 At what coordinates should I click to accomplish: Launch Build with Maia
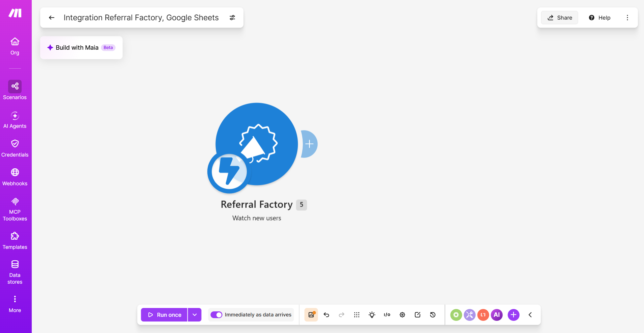tap(81, 48)
